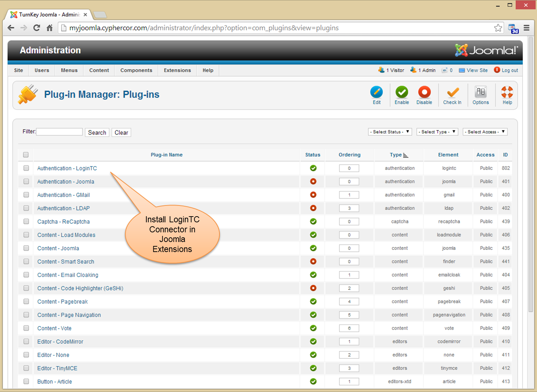Select the Captcha - ReCaptcha row checkbox

(26, 222)
